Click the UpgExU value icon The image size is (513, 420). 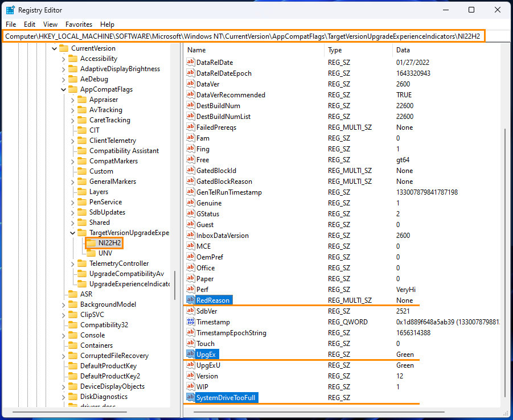click(x=190, y=365)
